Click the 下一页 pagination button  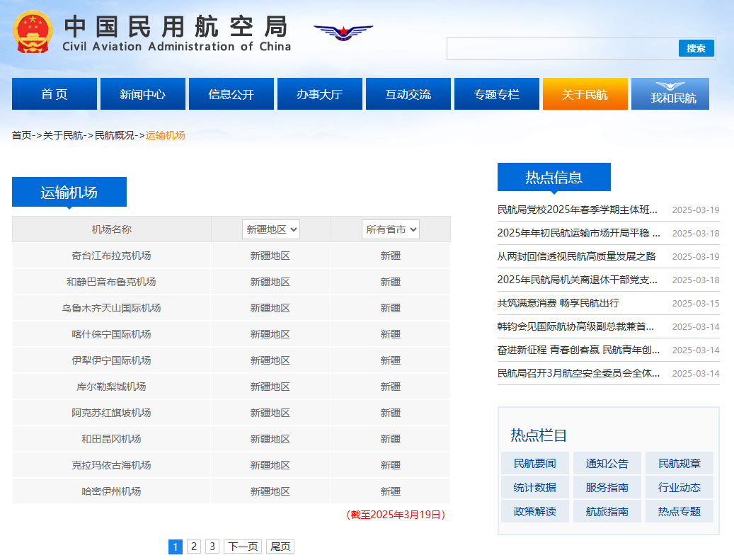point(243,547)
